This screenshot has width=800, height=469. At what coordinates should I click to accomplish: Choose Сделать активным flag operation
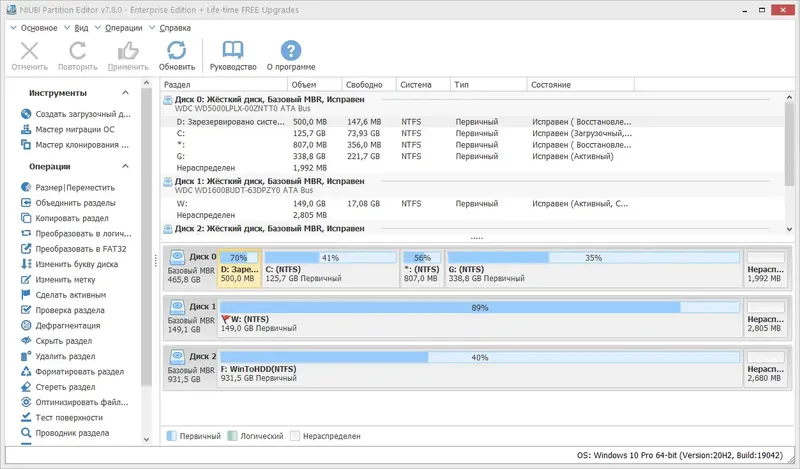(64, 294)
